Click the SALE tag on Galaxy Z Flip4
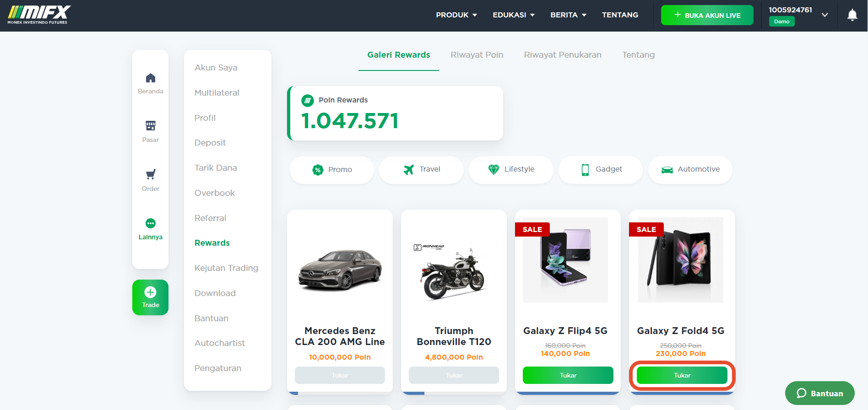868x410 pixels. [532, 230]
